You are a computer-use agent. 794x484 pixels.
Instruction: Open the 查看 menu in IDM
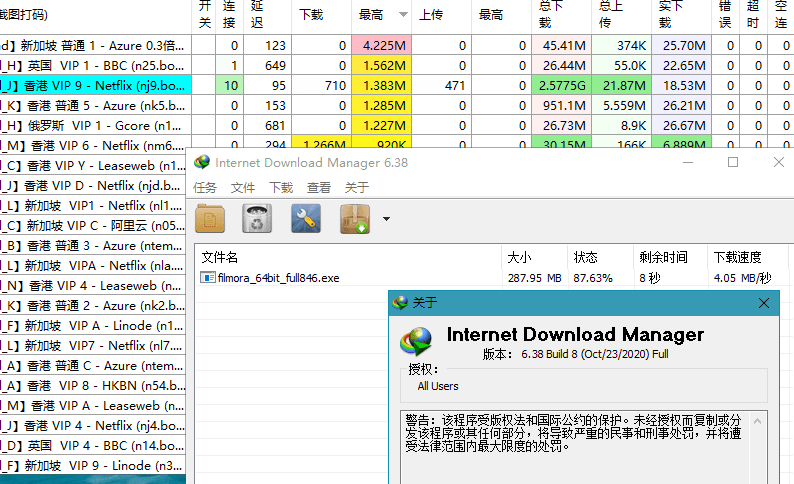pos(319,188)
